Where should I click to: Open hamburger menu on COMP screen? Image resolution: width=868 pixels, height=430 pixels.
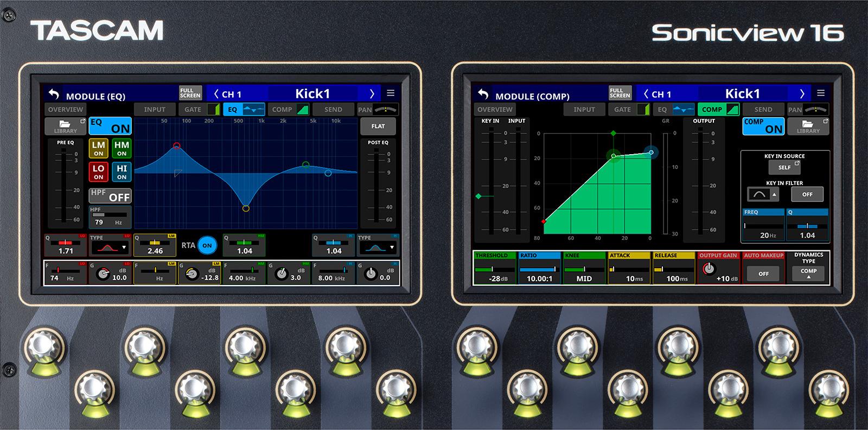click(821, 93)
